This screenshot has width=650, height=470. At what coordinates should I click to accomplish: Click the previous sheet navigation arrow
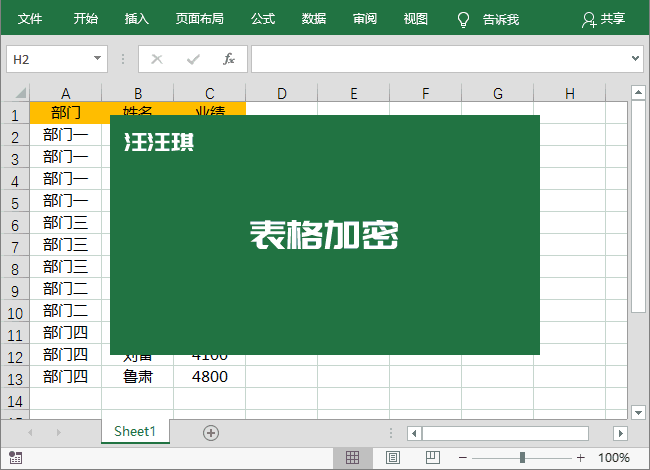pos(30,433)
